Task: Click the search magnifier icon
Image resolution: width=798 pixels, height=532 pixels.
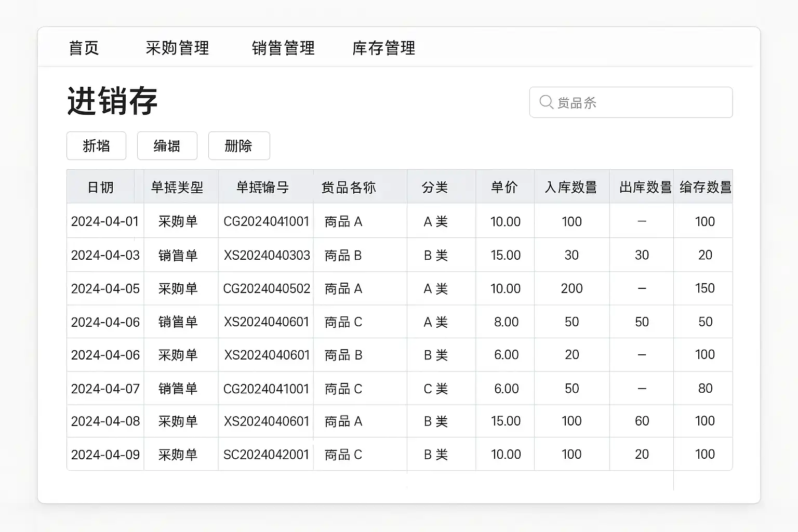Action: (546, 102)
